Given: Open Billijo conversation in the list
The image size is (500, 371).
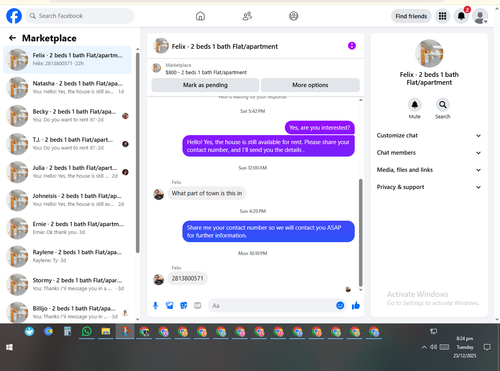Looking at the screenshot, I should point(67,312).
